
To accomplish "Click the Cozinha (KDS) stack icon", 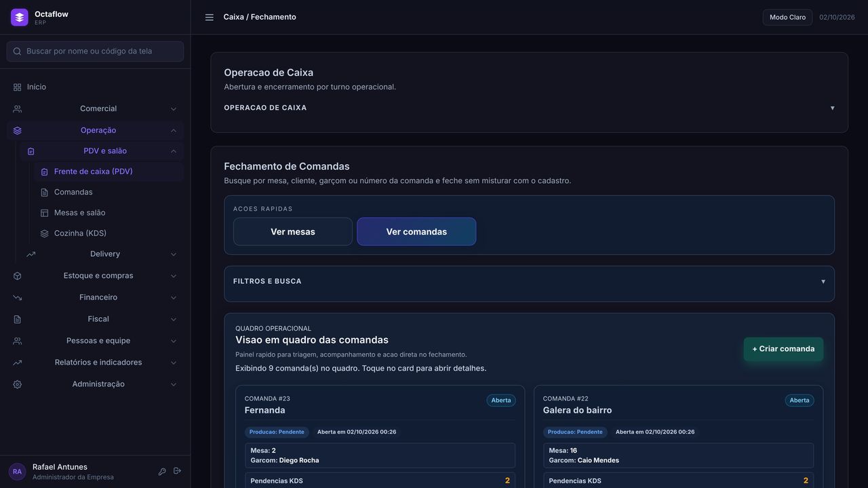I will 44,233.
